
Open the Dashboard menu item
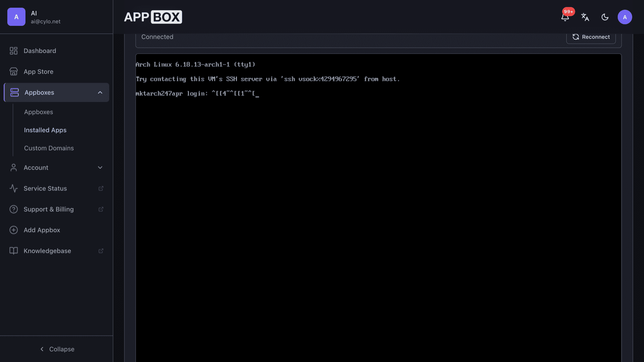pos(56,51)
